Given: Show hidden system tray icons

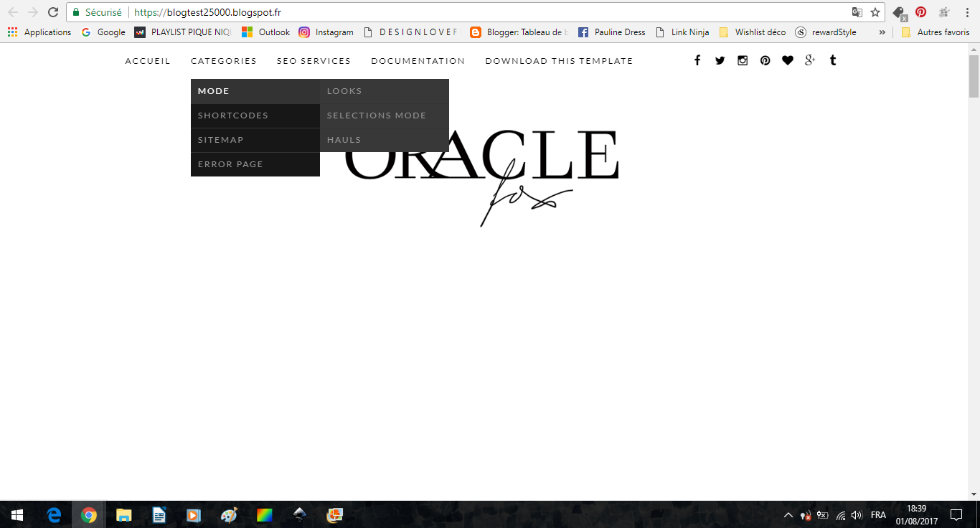Looking at the screenshot, I should coord(788,515).
